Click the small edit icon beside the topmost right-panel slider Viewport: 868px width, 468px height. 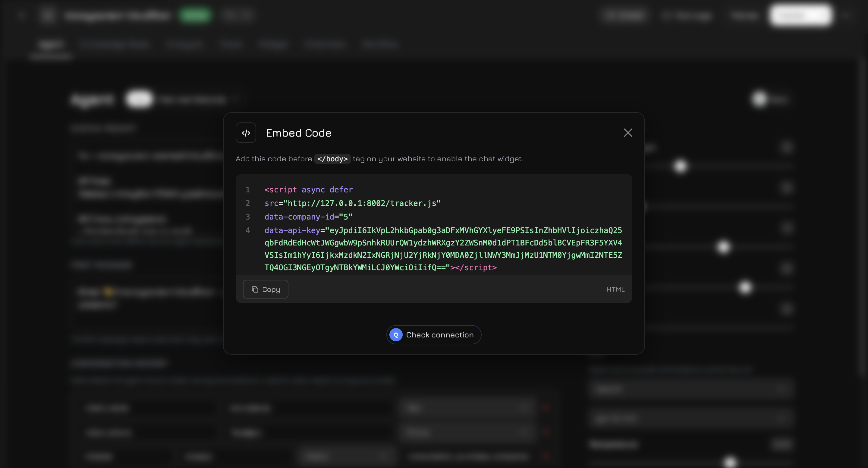pos(788,147)
